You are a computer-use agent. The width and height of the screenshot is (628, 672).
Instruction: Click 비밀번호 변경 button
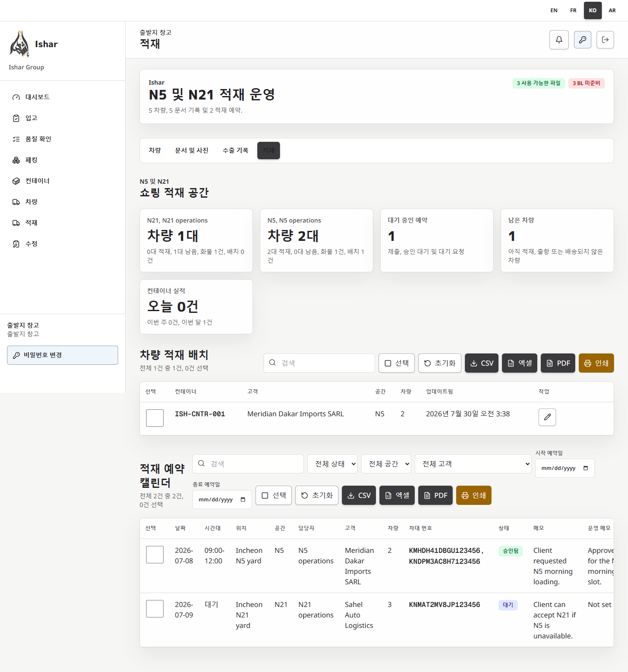[62, 355]
